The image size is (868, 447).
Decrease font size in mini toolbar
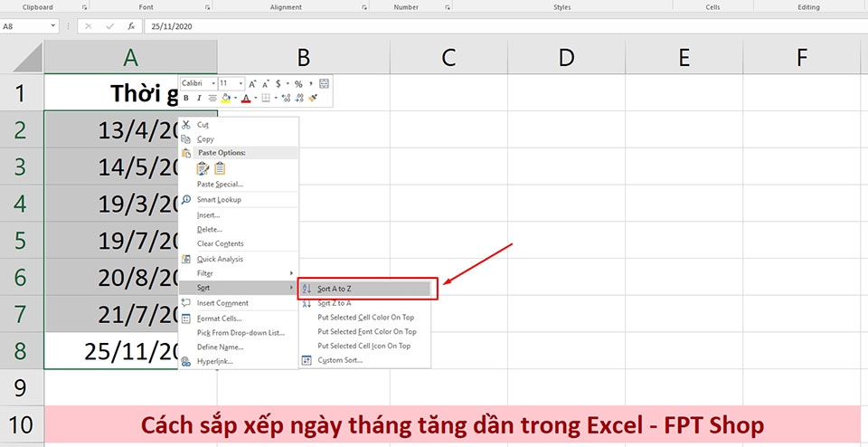point(265,83)
